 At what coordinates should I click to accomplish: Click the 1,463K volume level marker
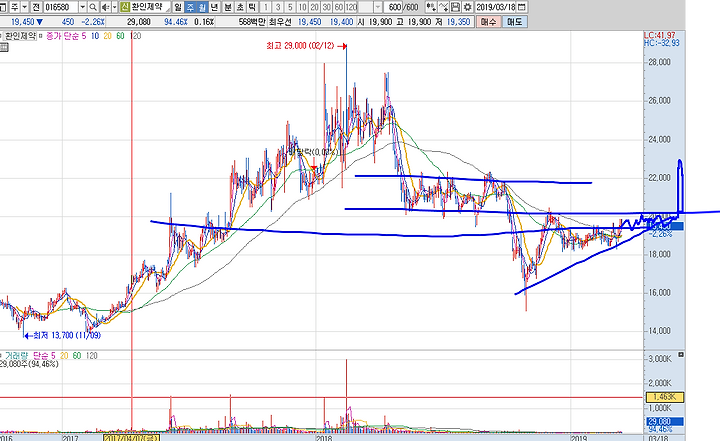pyautogui.click(x=665, y=396)
